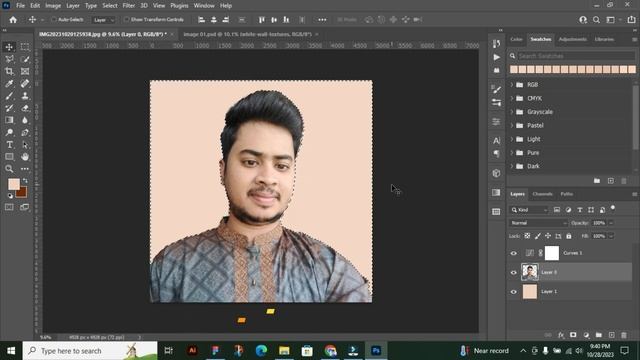This screenshot has height=360, width=640.
Task: Select the Eyedropper tool
Action: point(9,84)
